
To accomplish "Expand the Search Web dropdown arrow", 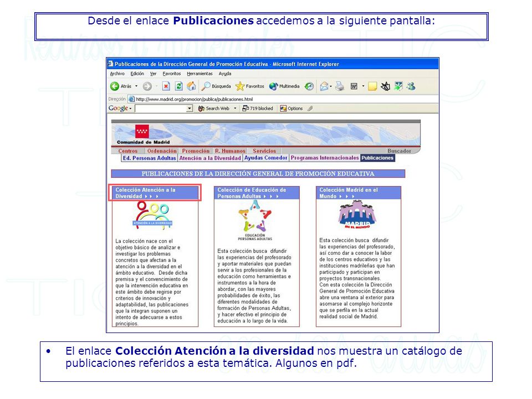I will [x=235, y=109].
